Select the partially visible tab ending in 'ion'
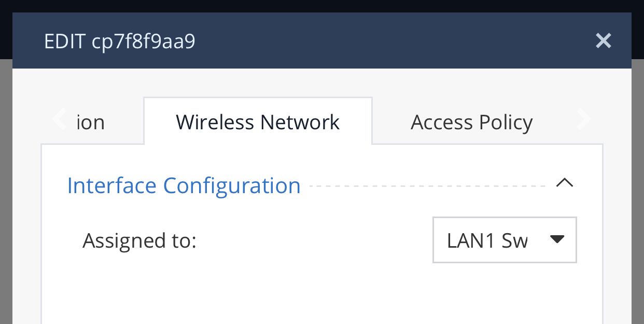Viewport: 644px width, 324px height. coord(91,122)
